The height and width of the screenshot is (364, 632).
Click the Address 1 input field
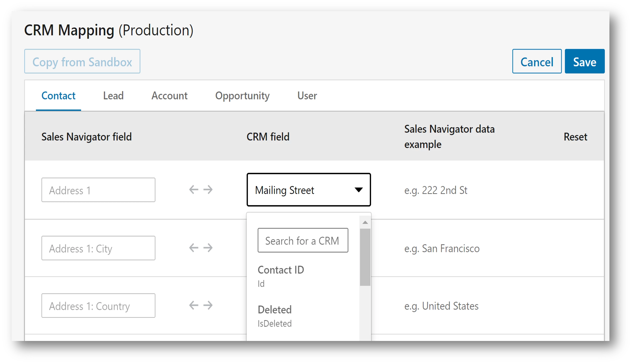[x=98, y=190]
